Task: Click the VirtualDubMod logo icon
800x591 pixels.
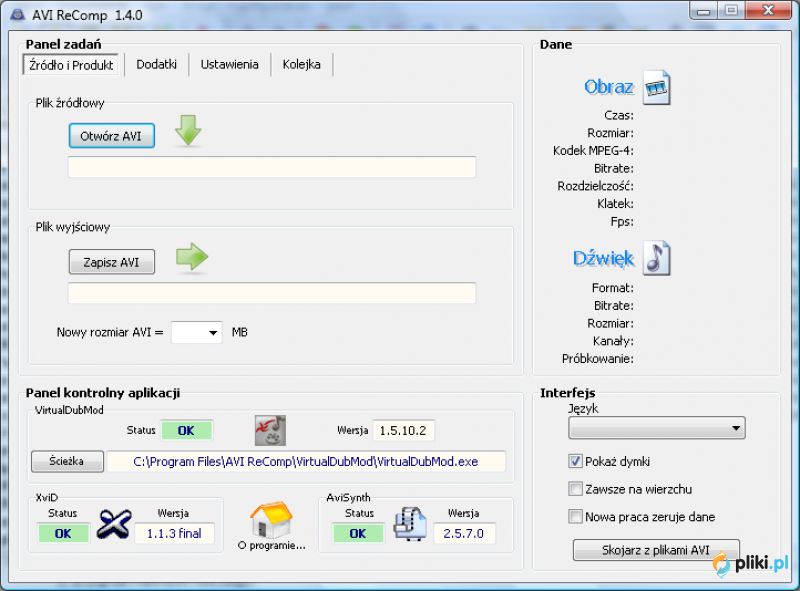Action: 270,430
